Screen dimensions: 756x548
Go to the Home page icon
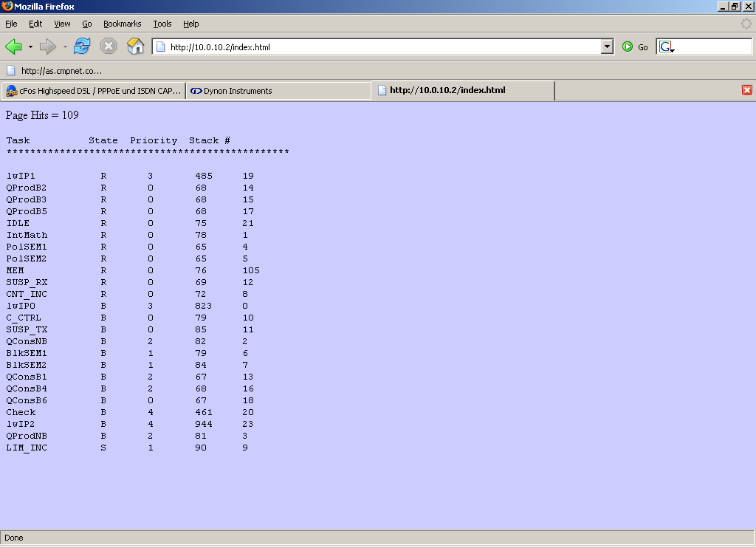(x=135, y=47)
